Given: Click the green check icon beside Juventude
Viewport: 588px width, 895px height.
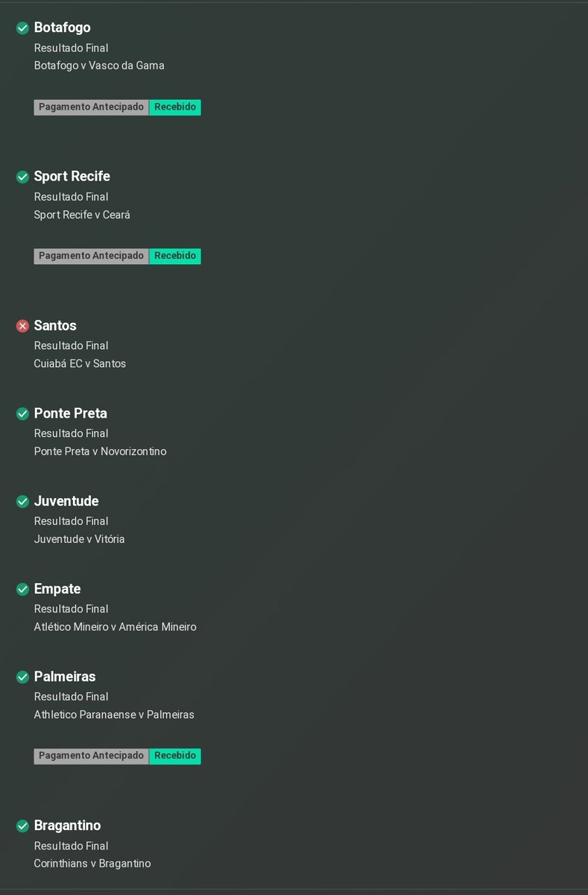Looking at the screenshot, I should (22, 502).
